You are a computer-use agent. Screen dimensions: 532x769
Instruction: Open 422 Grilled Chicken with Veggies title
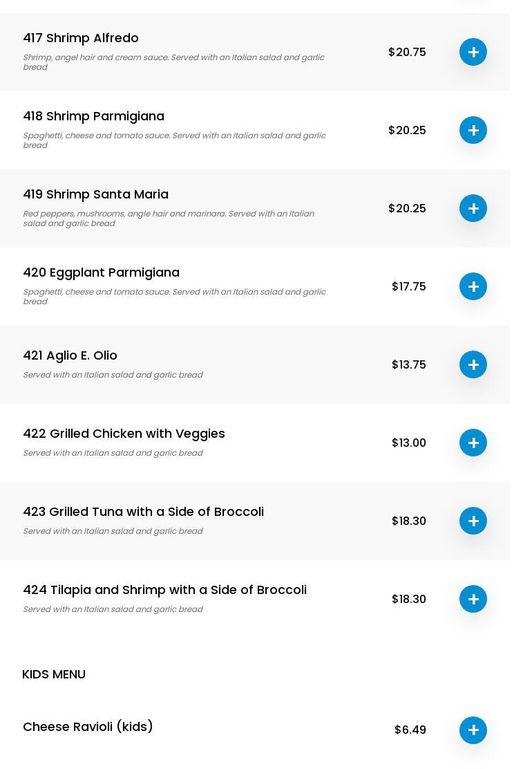tap(124, 434)
